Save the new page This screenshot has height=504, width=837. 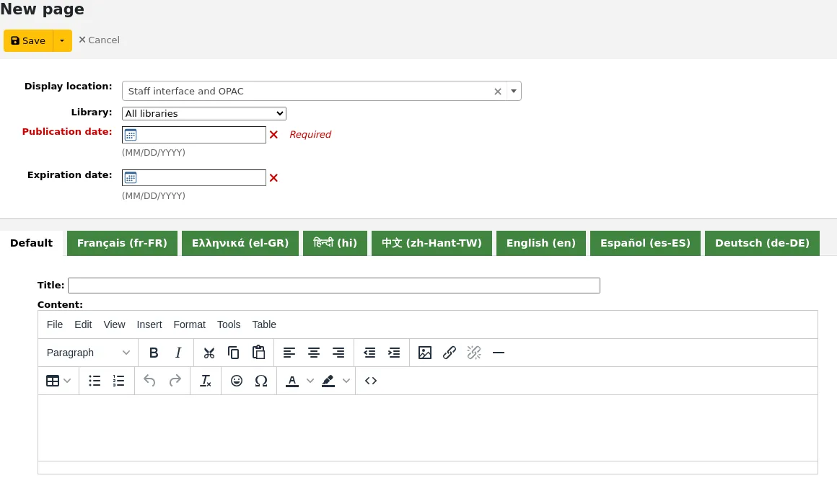(28, 40)
